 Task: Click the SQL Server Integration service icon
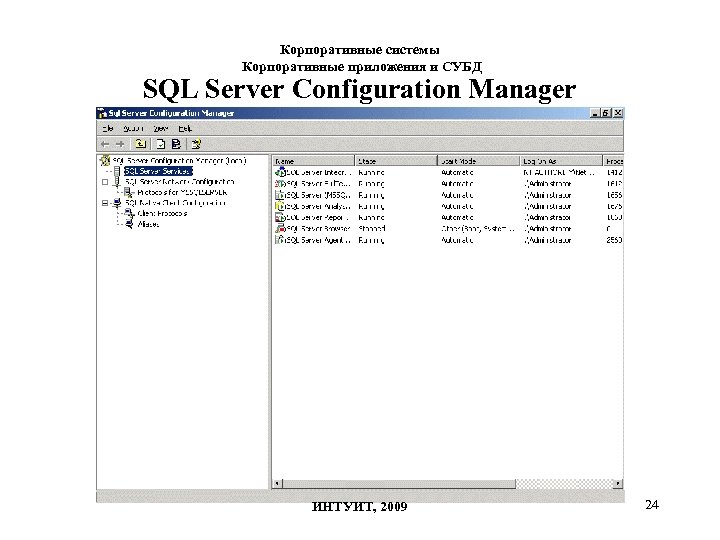point(280,173)
